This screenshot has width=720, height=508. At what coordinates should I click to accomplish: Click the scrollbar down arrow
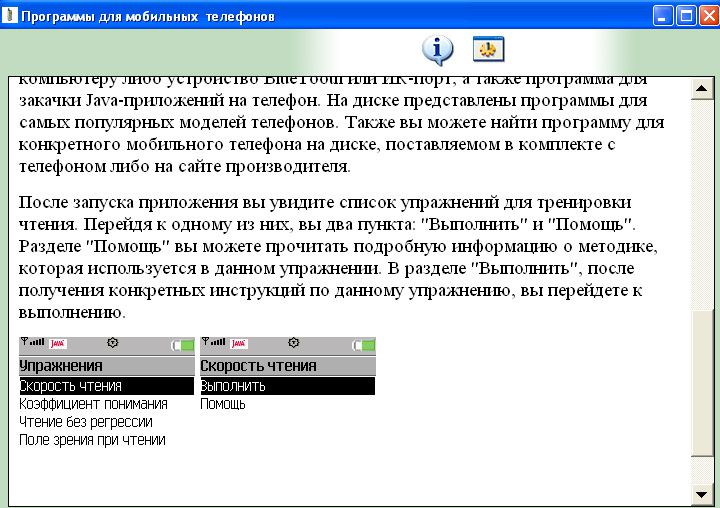[702, 494]
